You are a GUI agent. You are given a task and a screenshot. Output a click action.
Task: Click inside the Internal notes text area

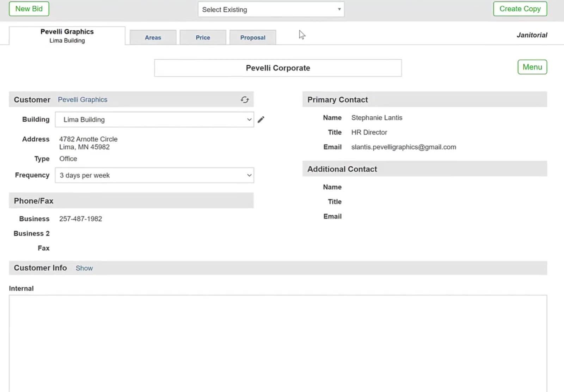[x=278, y=343]
